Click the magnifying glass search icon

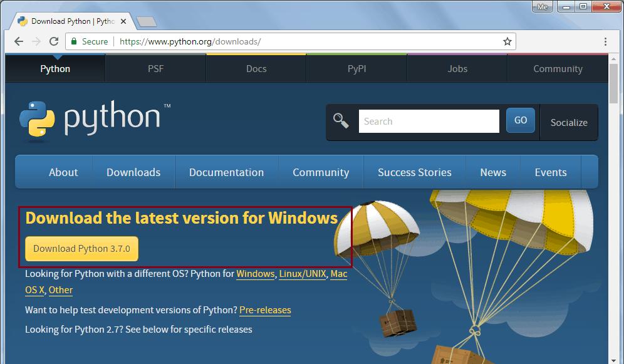click(341, 120)
